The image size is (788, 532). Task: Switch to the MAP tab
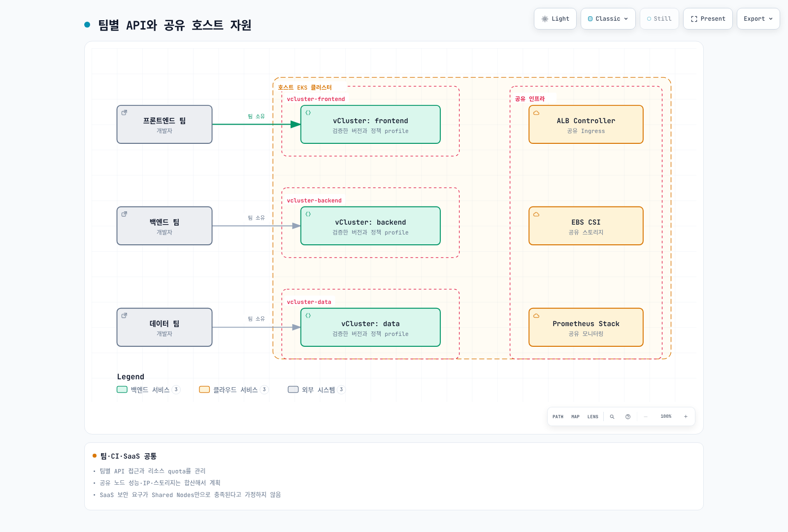click(x=575, y=417)
